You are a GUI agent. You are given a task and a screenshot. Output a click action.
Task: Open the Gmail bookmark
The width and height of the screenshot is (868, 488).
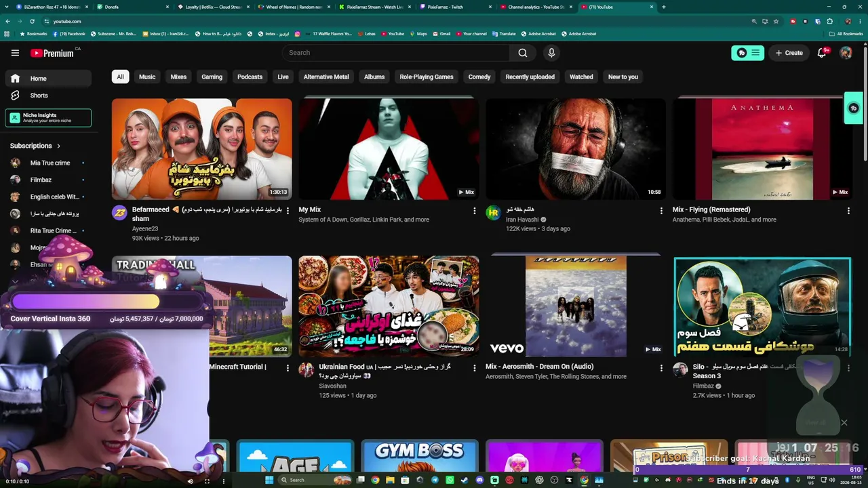pyautogui.click(x=441, y=34)
